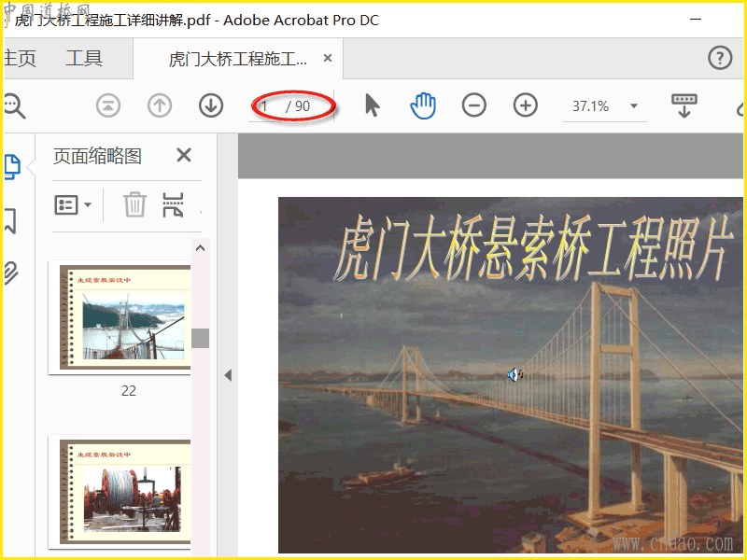
Task: Select the cable reel page thumbnail
Action: [x=120, y=492]
